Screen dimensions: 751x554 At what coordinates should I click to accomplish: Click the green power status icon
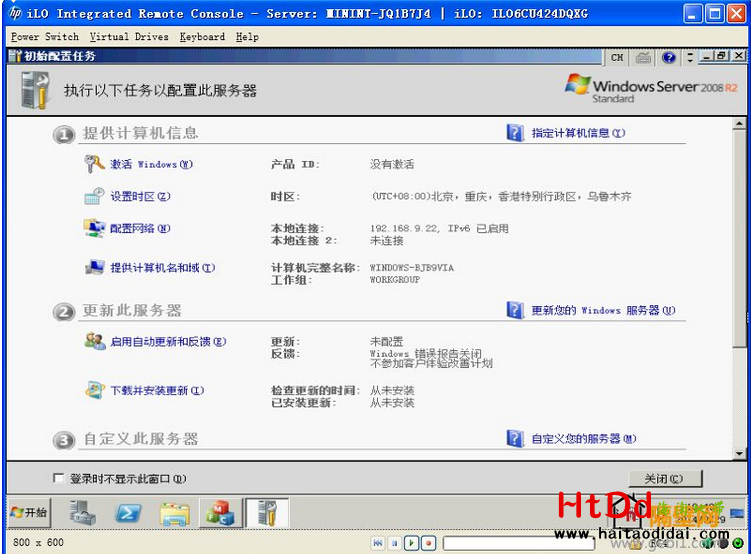[x=740, y=543]
